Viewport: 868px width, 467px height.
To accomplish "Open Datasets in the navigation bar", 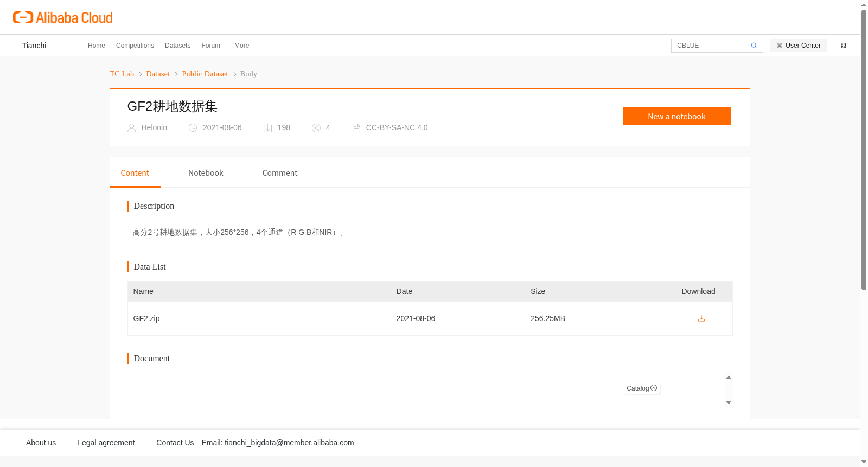I will (177, 46).
